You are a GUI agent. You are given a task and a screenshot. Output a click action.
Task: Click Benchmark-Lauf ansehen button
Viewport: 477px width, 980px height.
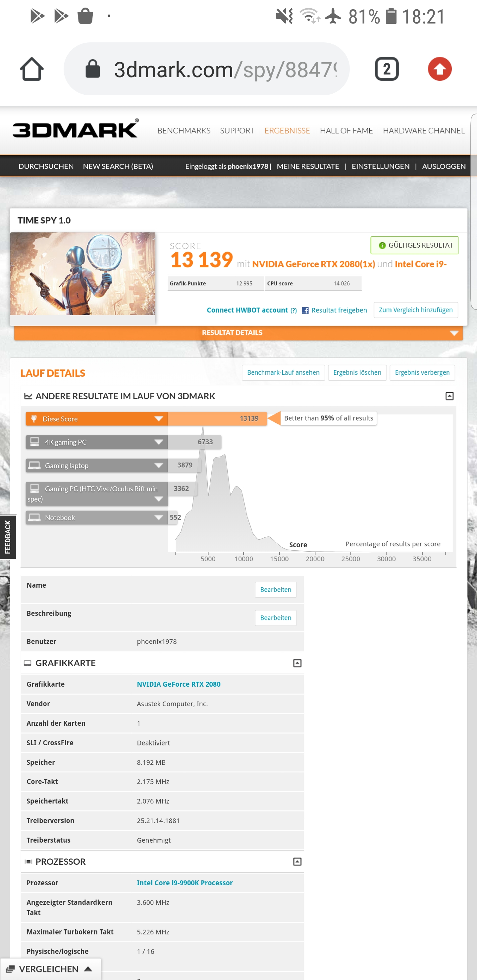point(283,372)
